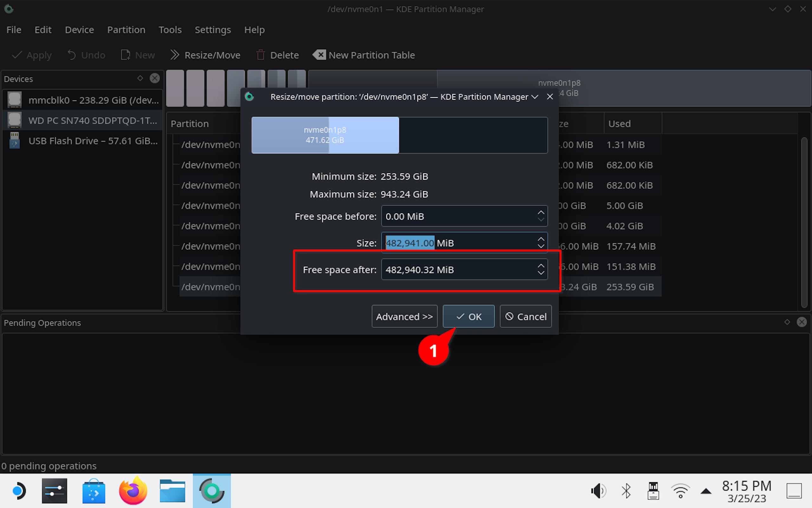This screenshot has width=812, height=508.
Task: Click the nvme0n1p8 partition bar in dialog
Action: click(325, 135)
